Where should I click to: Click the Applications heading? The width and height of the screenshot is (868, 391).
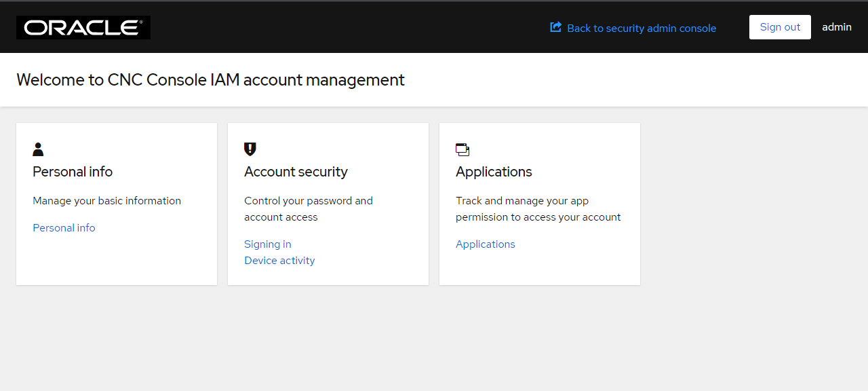(494, 172)
